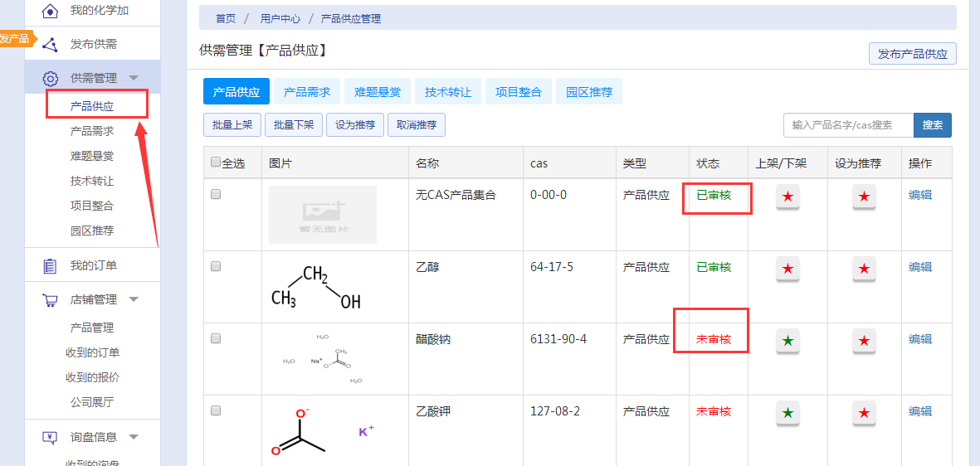980x466 pixels.
Task: Click the 发布供需 share icon
Action: [x=50, y=44]
